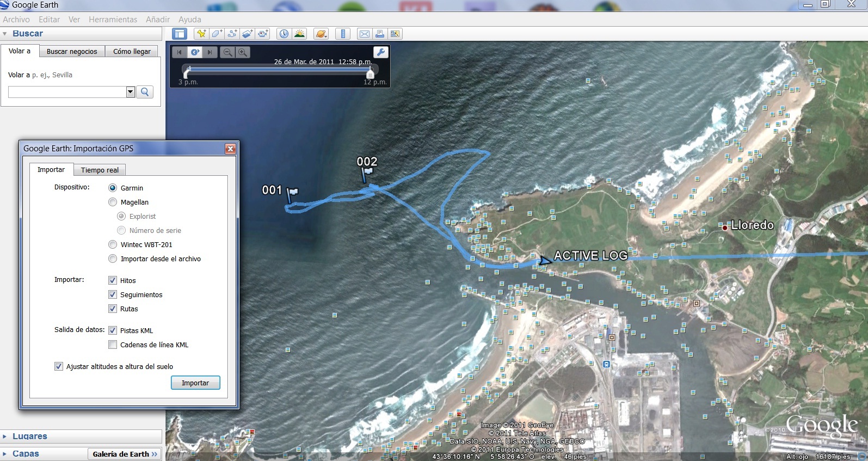The height and width of the screenshot is (461, 868).
Task: Open the ruler measuring tool
Action: [x=342, y=34]
